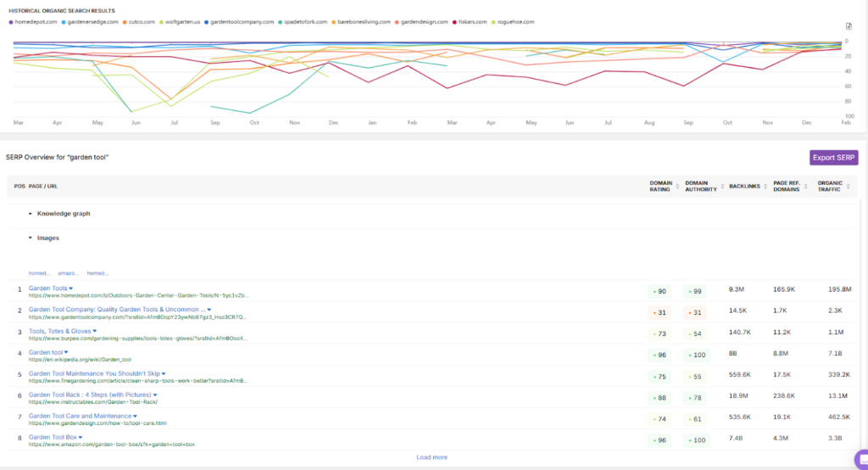Sort by Organic Traffic column

coord(833,187)
